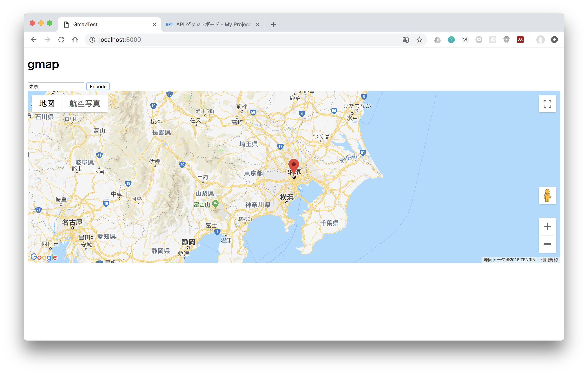Click the browser back arrow
The width and height of the screenshot is (588, 375).
click(33, 39)
